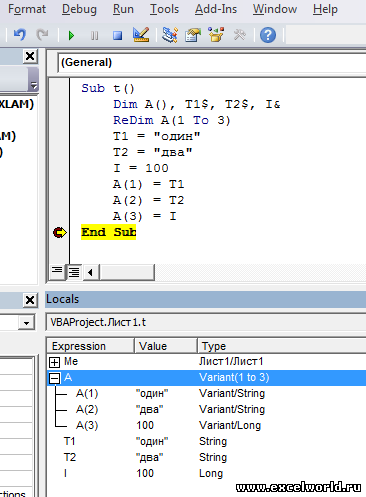Viewport: 366px width, 497px height.
Task: Click the Value column header
Action: 166,346
